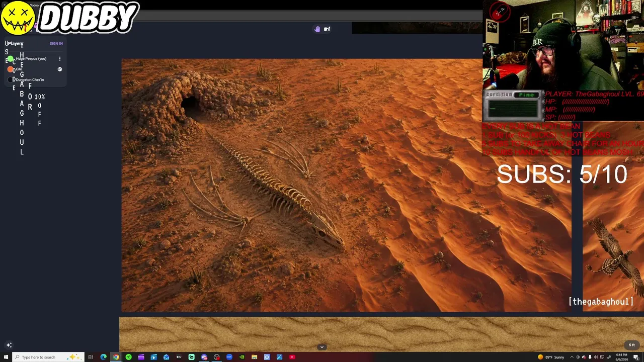This screenshot has width=644, height=362.
Task: Click the orange GM player color dot
Action: 10,69
